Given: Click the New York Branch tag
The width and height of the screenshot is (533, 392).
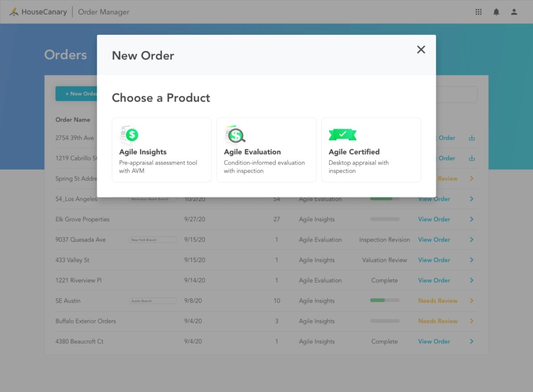Looking at the screenshot, I should point(153,240).
